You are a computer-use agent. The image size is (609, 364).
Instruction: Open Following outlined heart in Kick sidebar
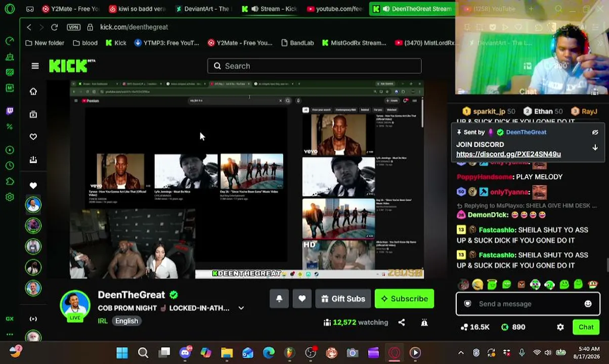click(x=33, y=136)
